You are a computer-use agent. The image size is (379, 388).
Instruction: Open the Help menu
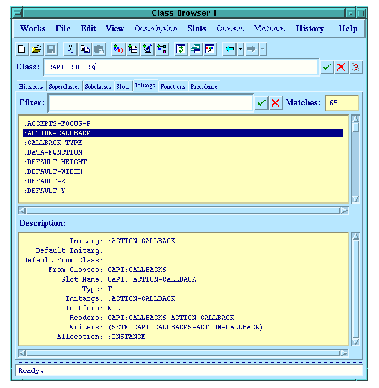point(348,28)
